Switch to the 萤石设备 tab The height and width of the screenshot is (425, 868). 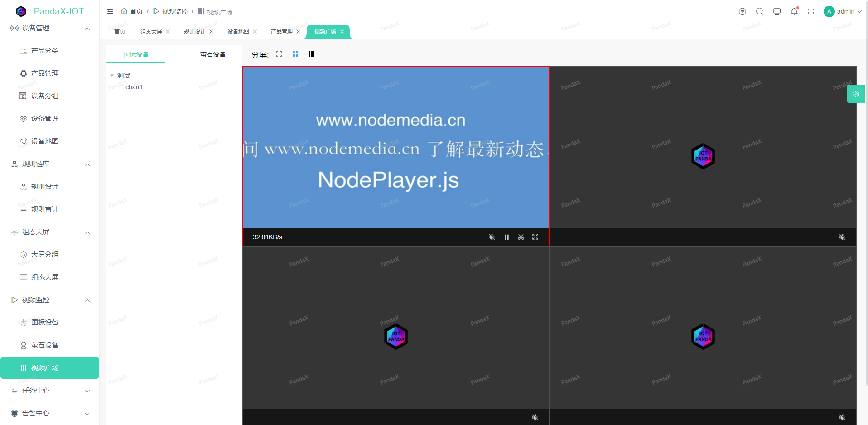click(213, 54)
